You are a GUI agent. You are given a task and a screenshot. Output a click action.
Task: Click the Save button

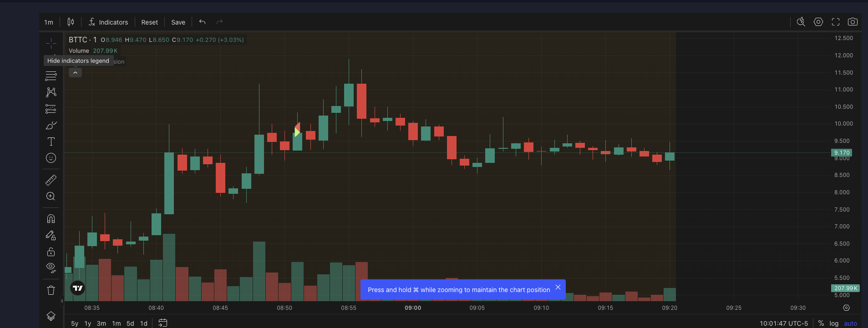pos(178,22)
